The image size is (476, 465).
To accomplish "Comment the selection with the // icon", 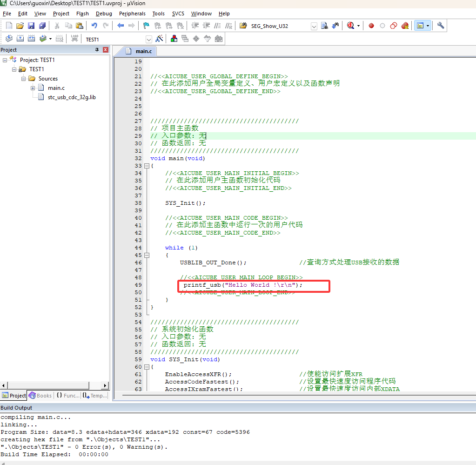I will [x=217, y=26].
